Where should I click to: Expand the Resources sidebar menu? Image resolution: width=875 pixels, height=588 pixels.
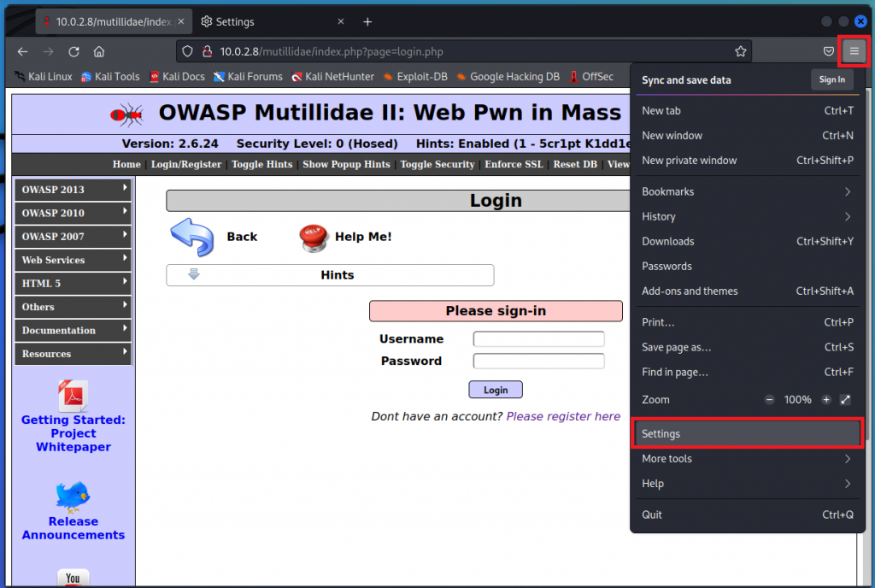pyautogui.click(x=73, y=354)
